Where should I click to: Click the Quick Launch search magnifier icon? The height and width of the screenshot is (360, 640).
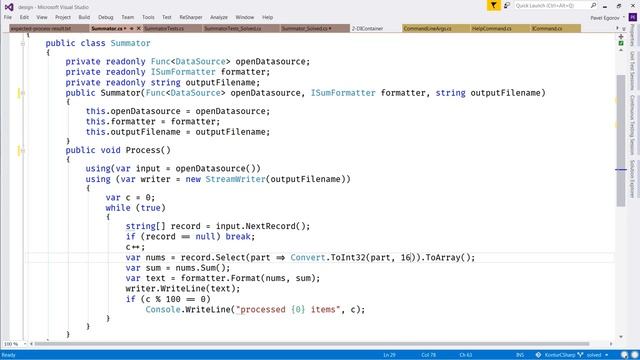593,6
